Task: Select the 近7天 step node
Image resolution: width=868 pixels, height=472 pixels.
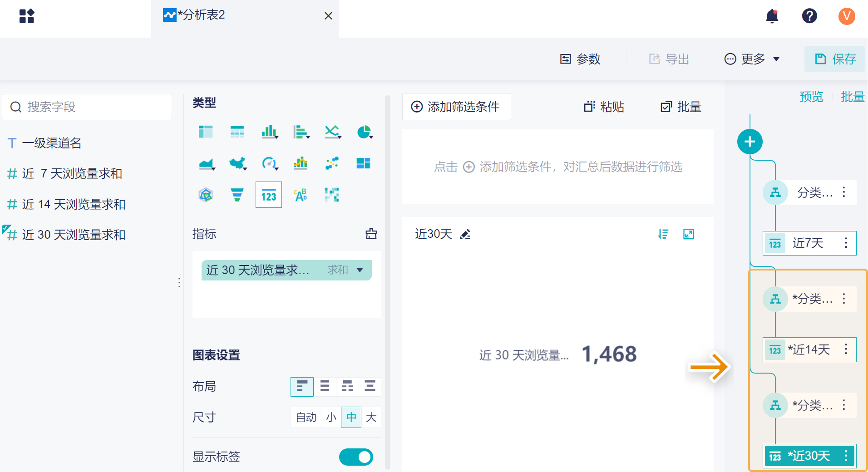Action: coord(809,243)
